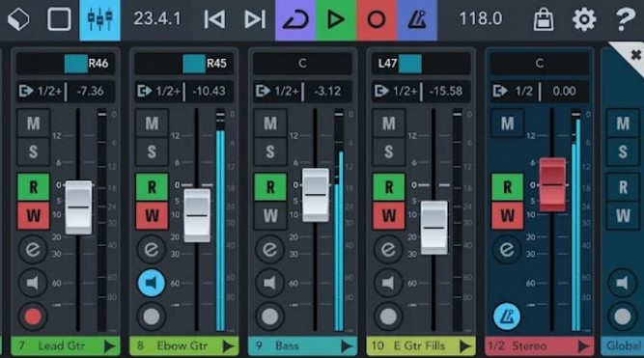Select the Global channel label

pos(623,345)
